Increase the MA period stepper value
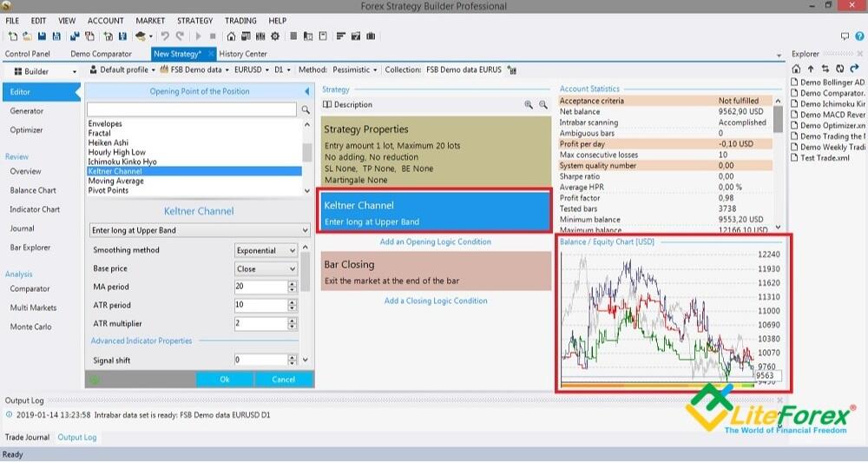The image size is (868, 463). [293, 283]
